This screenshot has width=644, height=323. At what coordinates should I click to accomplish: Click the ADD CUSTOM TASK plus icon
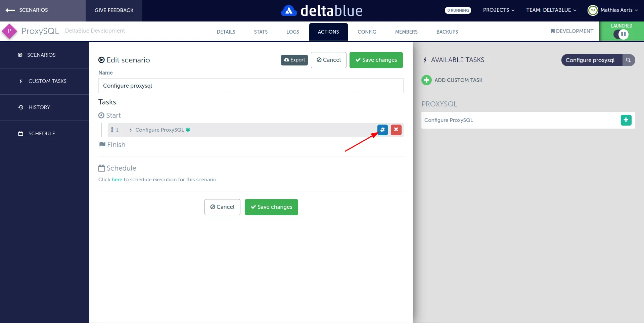(x=426, y=80)
